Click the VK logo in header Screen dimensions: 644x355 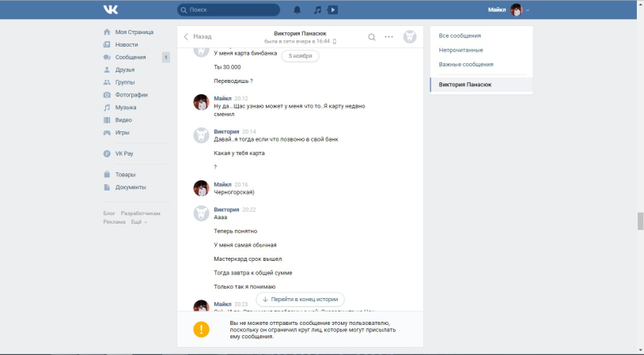pyautogui.click(x=110, y=9)
